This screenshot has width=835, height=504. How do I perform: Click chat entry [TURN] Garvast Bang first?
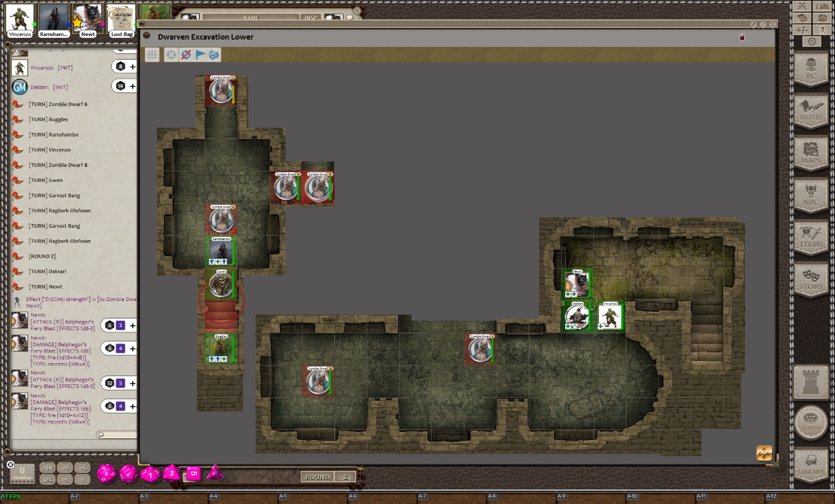pyautogui.click(x=54, y=196)
